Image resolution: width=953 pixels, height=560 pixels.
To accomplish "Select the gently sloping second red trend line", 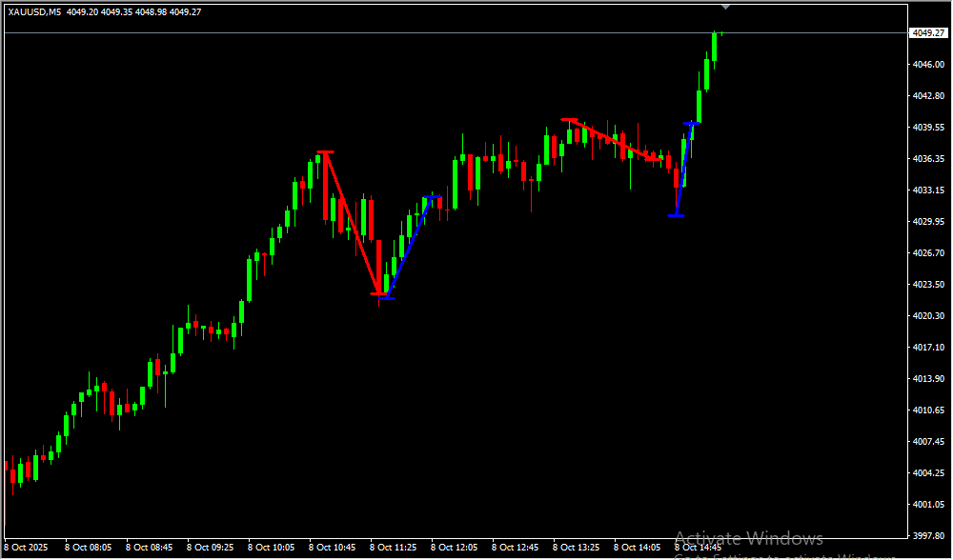I will [612, 139].
